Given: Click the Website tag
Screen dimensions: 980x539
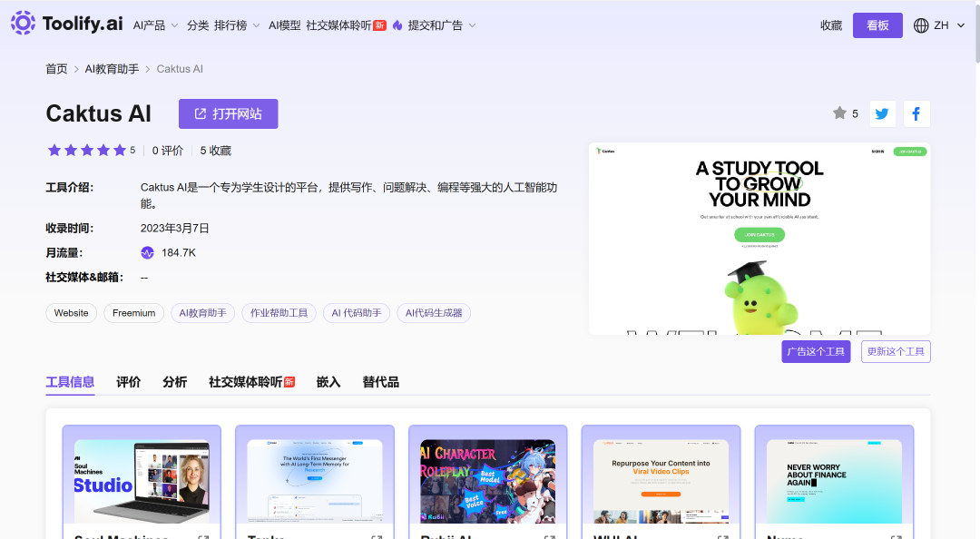Looking at the screenshot, I should (x=72, y=313).
